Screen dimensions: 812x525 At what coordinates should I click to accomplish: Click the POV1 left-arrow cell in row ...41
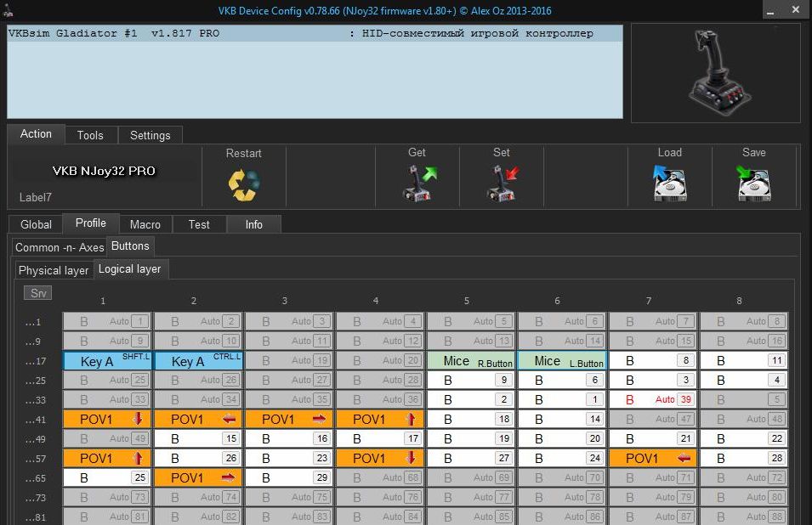tap(198, 419)
